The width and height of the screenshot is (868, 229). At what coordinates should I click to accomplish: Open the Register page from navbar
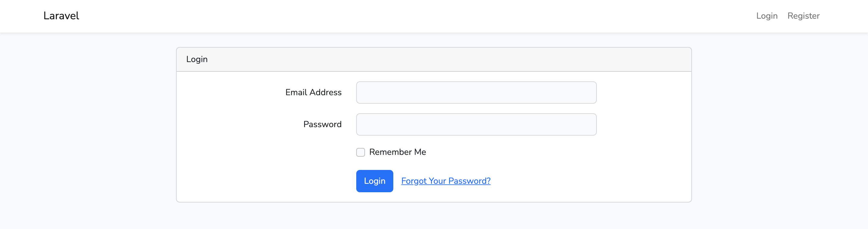(x=803, y=16)
